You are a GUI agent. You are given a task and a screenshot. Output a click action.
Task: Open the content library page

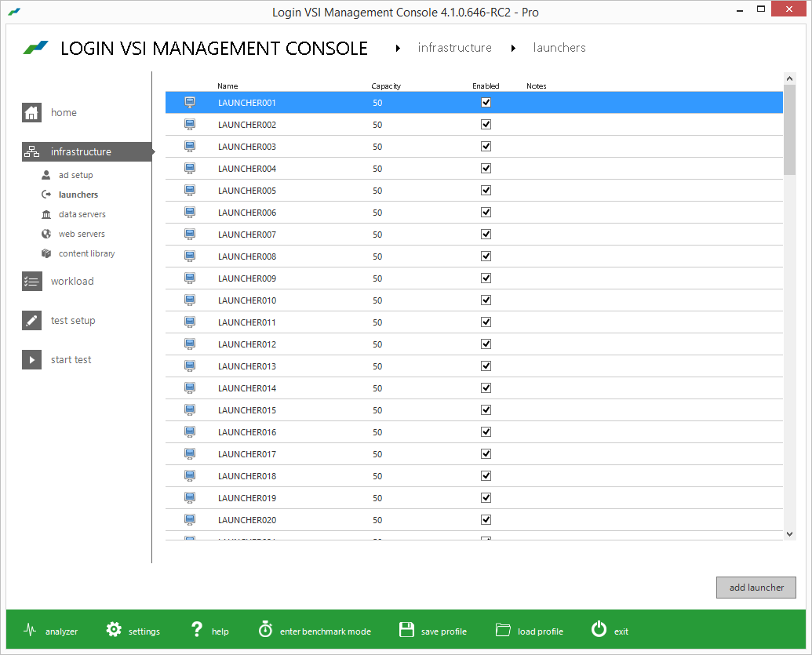pos(86,253)
